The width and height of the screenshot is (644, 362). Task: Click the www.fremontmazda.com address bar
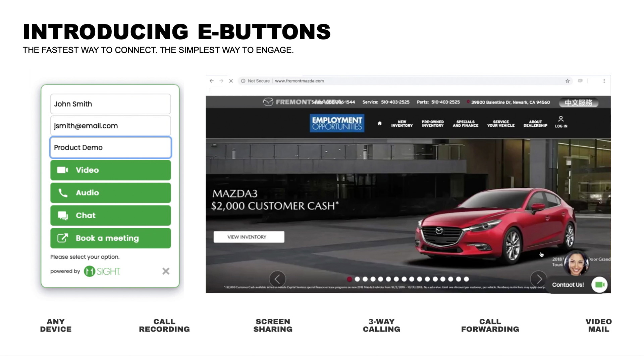click(299, 81)
